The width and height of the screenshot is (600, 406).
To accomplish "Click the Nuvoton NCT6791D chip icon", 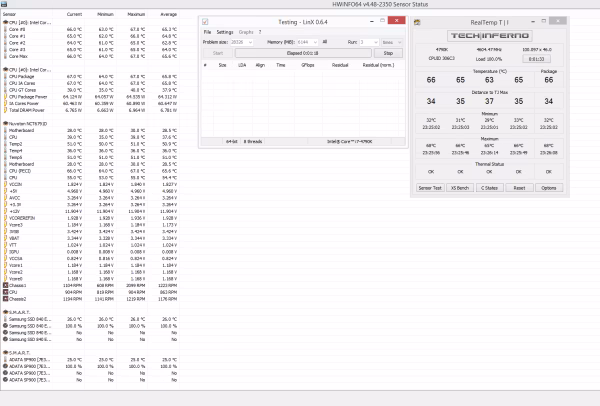I will [5, 124].
